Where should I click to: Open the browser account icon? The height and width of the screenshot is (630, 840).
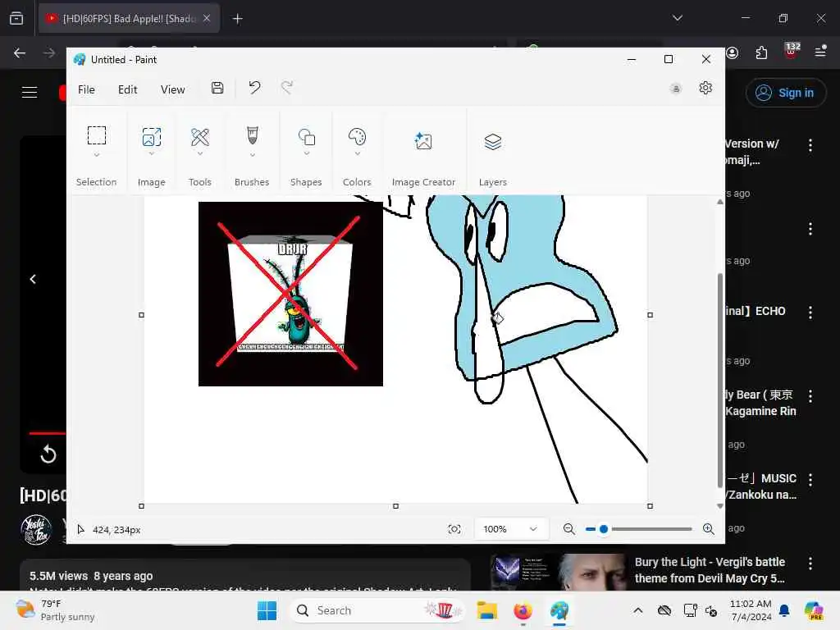733,52
